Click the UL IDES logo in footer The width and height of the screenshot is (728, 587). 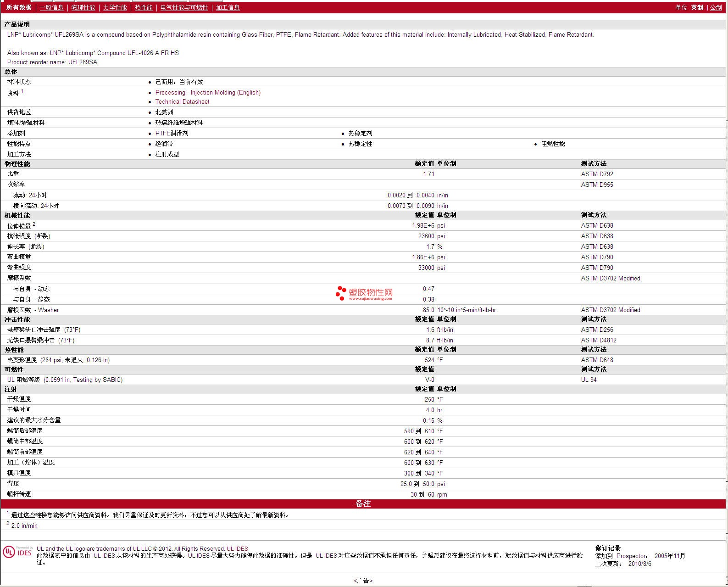[18, 552]
